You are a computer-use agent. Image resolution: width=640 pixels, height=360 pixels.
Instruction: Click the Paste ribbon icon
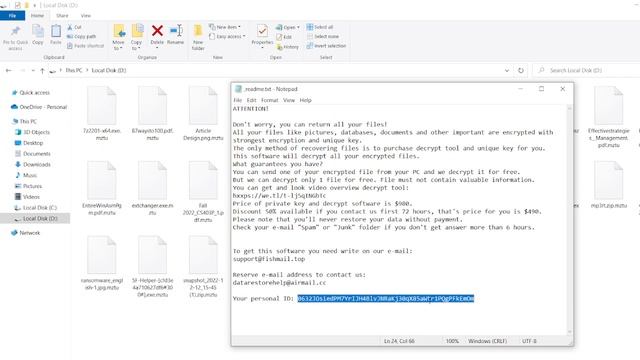point(56,31)
